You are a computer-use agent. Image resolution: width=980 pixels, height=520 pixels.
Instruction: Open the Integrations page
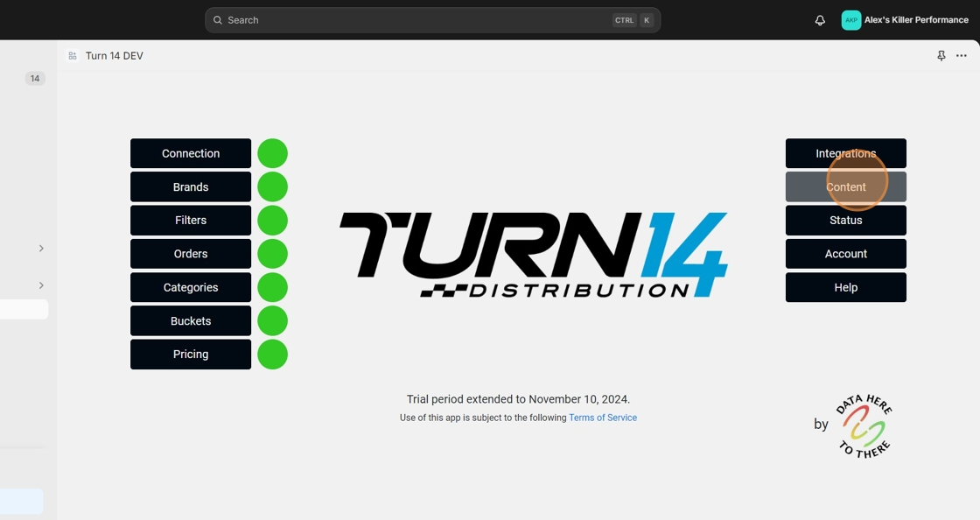pyautogui.click(x=845, y=153)
